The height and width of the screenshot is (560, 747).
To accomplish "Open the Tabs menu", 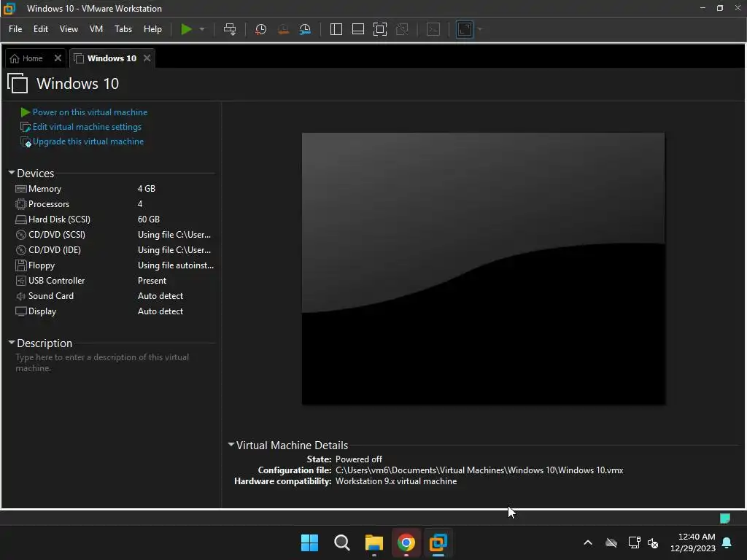I will 123,29.
